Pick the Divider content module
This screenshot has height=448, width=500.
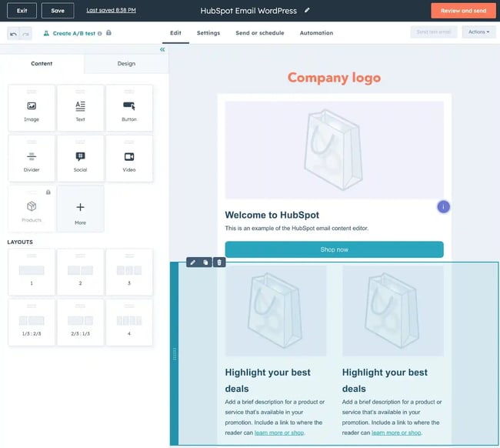pyautogui.click(x=32, y=159)
